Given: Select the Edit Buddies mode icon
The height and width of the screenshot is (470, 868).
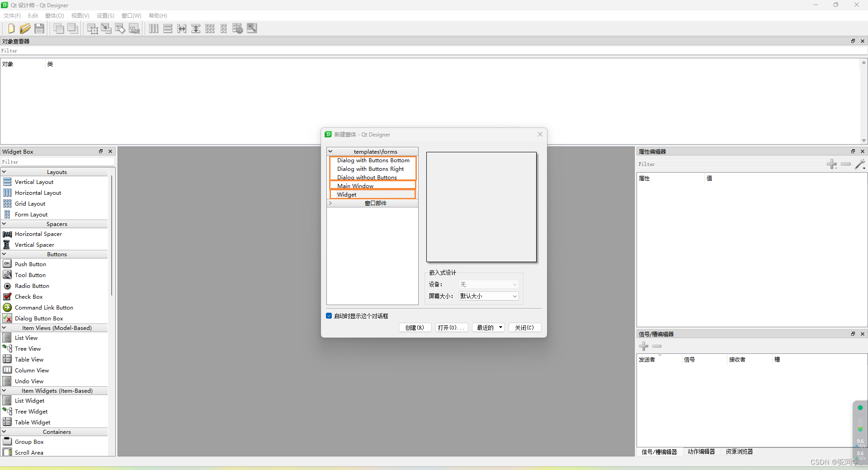Looking at the screenshot, I should [x=120, y=28].
